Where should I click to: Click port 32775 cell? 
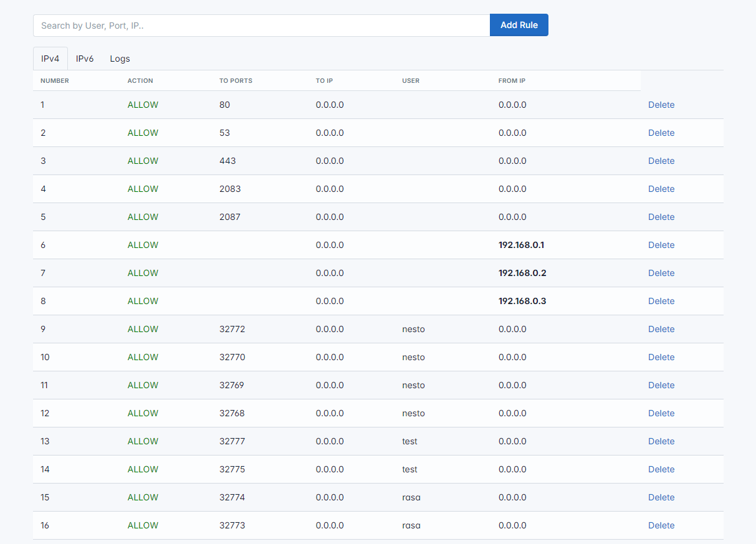pyautogui.click(x=232, y=469)
